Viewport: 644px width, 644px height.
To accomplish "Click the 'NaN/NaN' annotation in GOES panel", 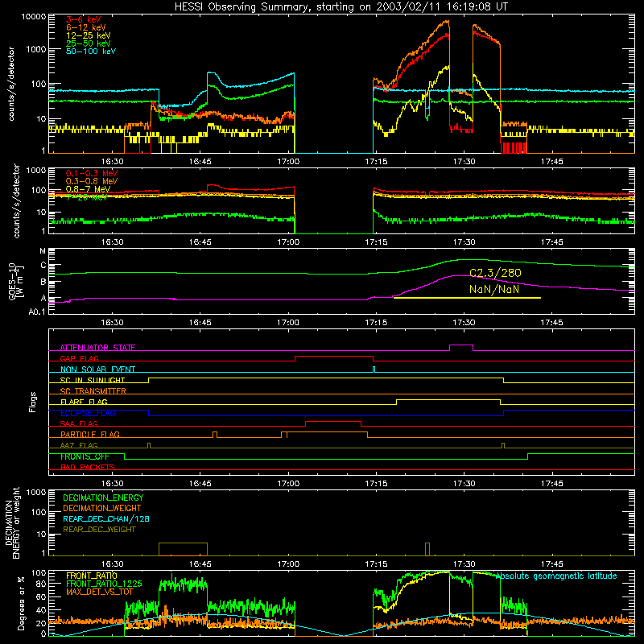I will (494, 289).
